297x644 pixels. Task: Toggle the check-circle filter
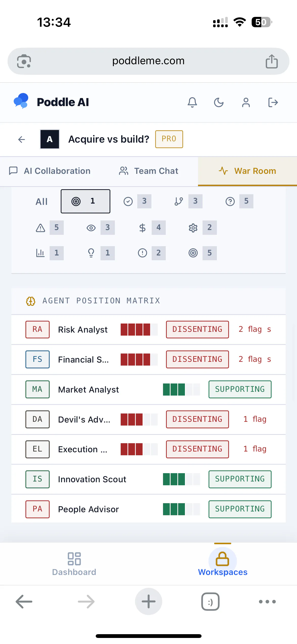[137, 201]
